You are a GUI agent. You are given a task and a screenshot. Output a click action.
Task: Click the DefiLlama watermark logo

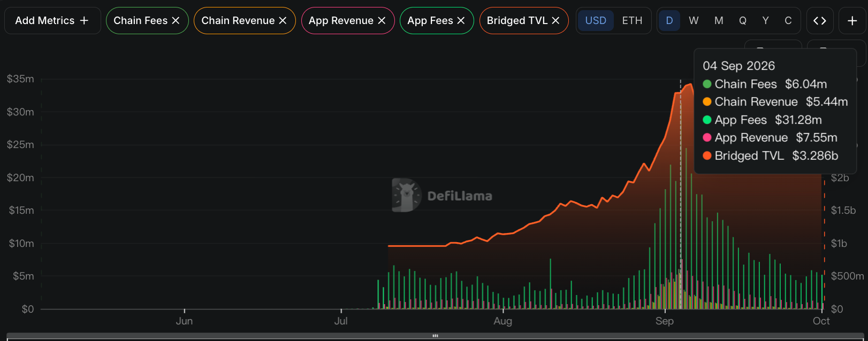[x=442, y=195]
